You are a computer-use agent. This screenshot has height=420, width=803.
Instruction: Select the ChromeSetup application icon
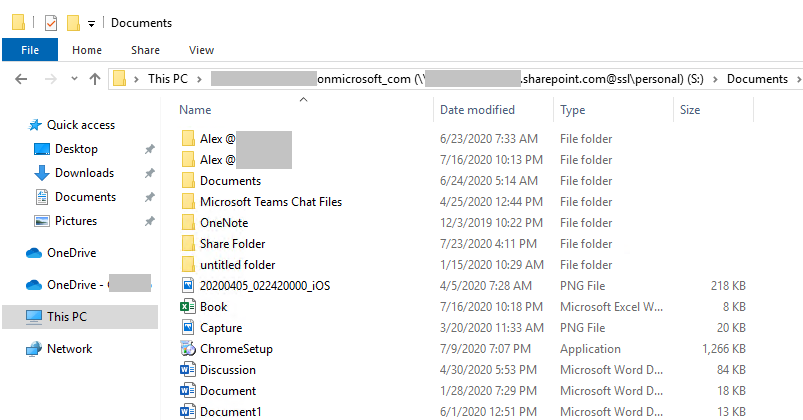188,349
